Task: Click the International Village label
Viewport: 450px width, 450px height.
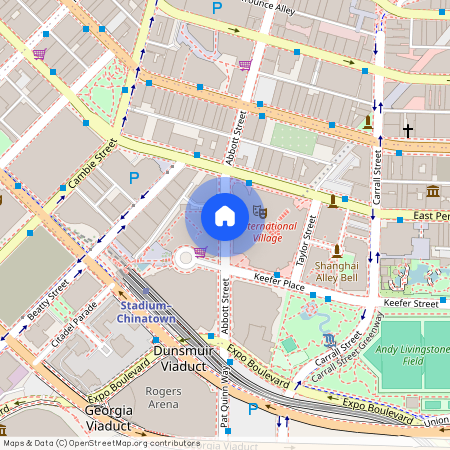Action: click(x=271, y=232)
